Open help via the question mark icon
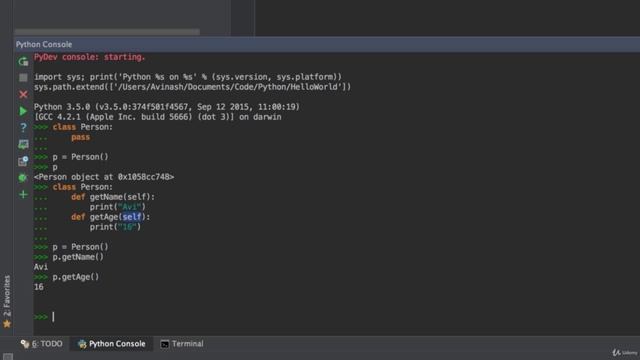Image resolution: width=640 pixels, height=360 pixels. pyautogui.click(x=23, y=127)
